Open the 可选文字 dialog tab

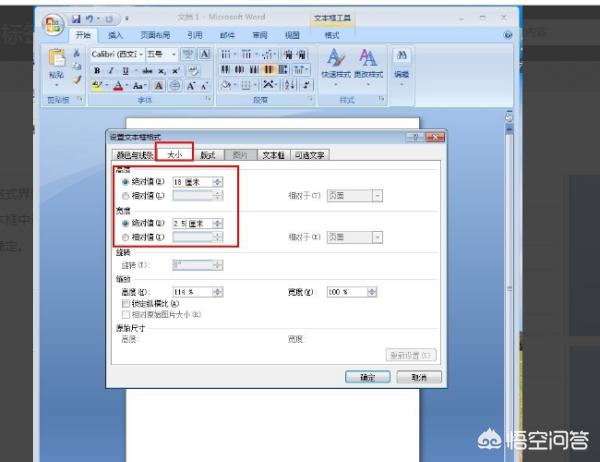pos(310,155)
